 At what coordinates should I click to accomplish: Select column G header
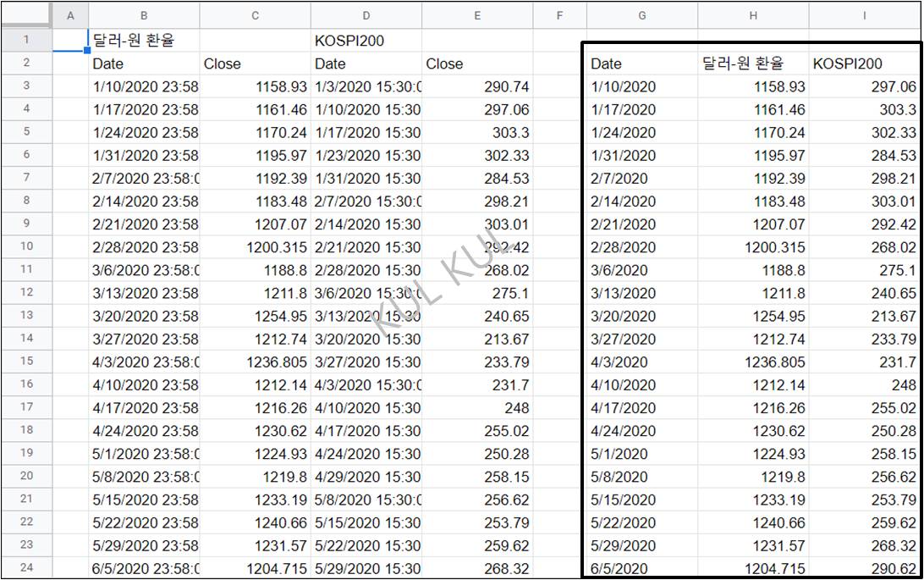click(641, 16)
